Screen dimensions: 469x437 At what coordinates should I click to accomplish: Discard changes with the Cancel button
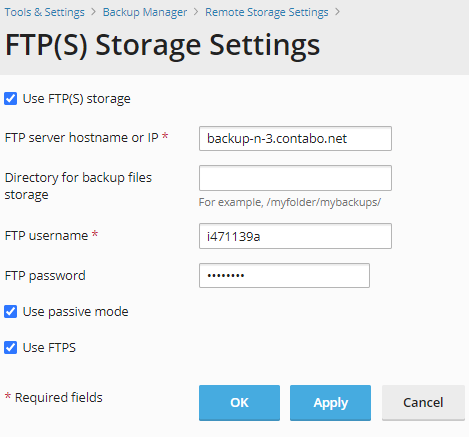click(423, 403)
